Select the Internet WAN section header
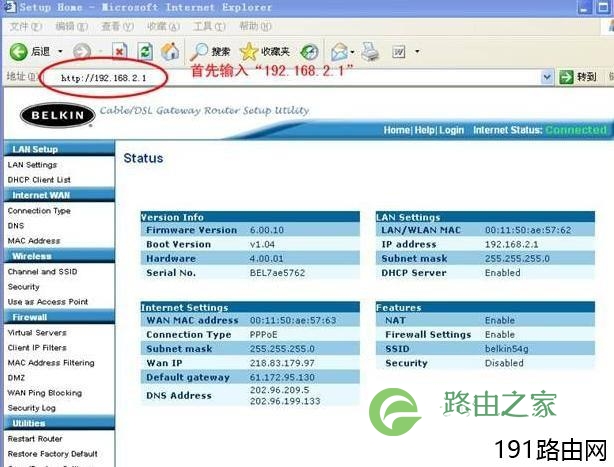This screenshot has height=467, width=614. (x=59, y=195)
